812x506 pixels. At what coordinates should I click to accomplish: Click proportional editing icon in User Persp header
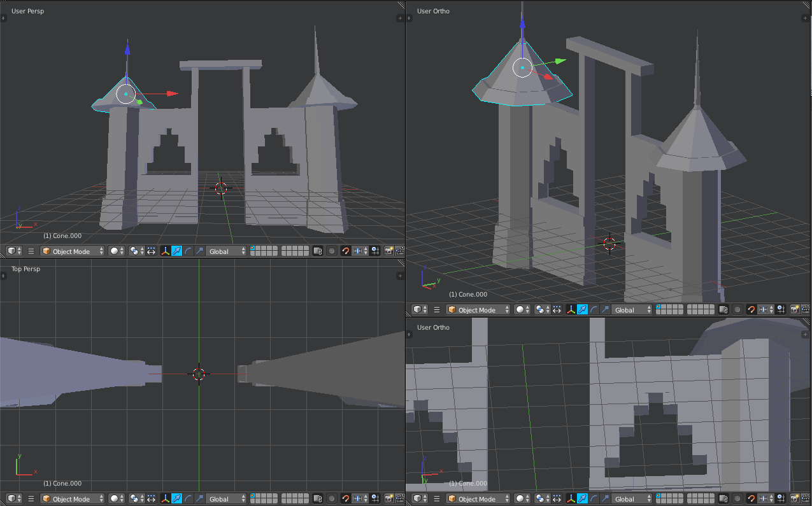point(332,251)
